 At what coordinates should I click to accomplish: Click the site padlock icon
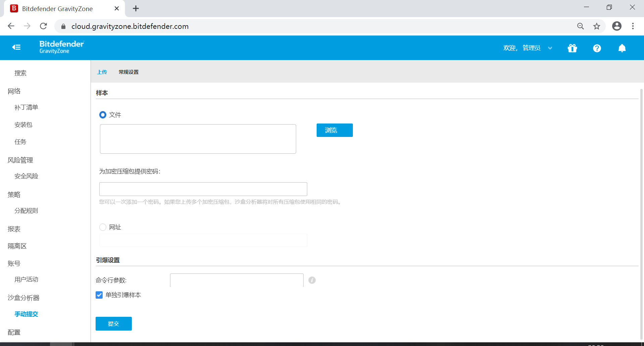pos(63,26)
